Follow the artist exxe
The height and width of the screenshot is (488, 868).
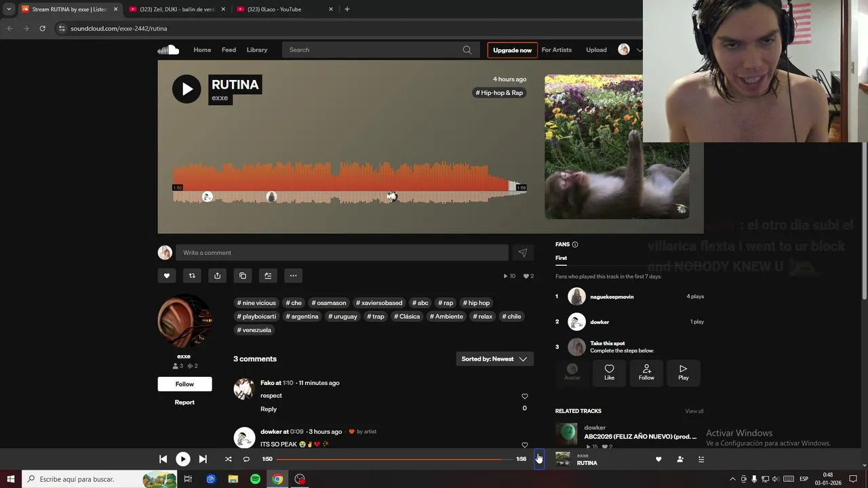184,384
